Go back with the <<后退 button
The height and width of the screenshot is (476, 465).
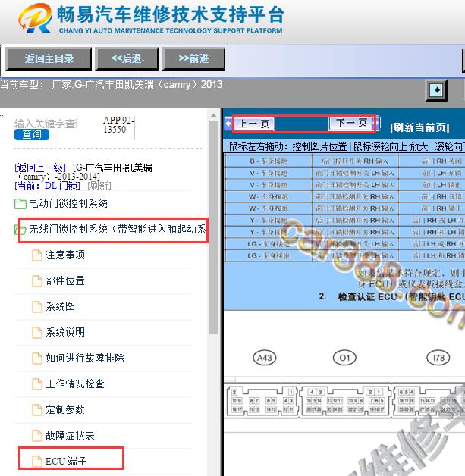(127, 58)
